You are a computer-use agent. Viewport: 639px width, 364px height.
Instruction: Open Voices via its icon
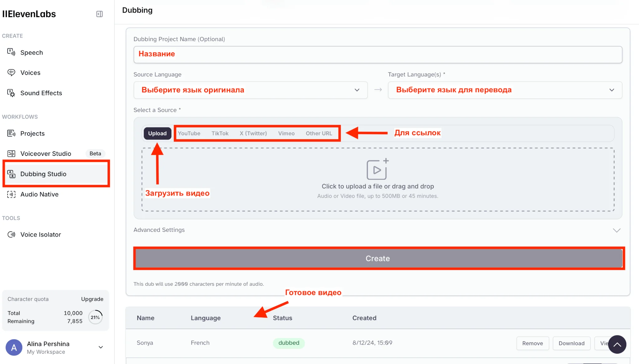click(x=11, y=73)
